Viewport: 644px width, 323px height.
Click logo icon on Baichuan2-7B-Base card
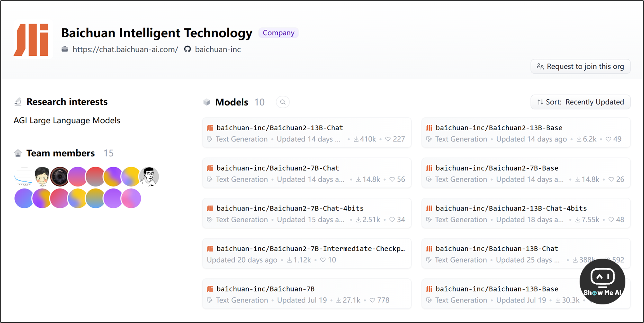click(429, 168)
